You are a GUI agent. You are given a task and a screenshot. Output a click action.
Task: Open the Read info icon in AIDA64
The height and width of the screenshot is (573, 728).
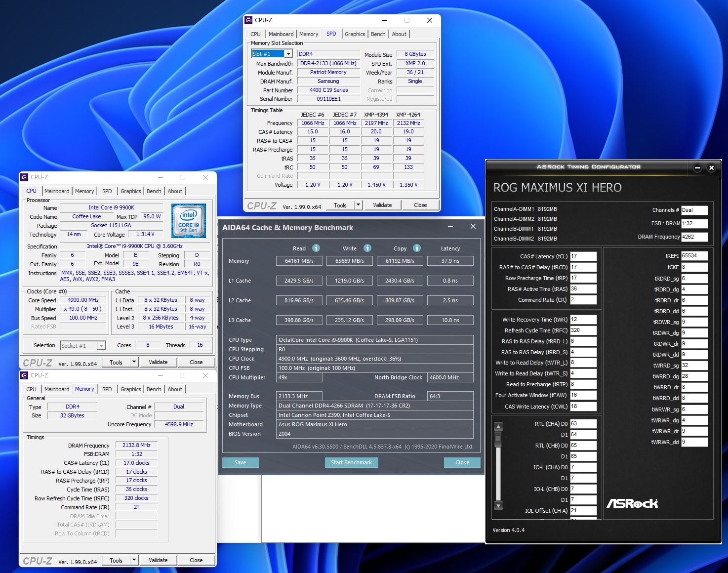316,248
